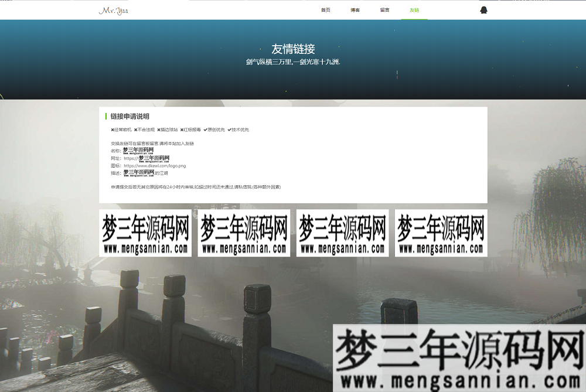The image size is (586, 392).
Task: Click the ✘不合法规 rejection tag
Action: point(144,129)
